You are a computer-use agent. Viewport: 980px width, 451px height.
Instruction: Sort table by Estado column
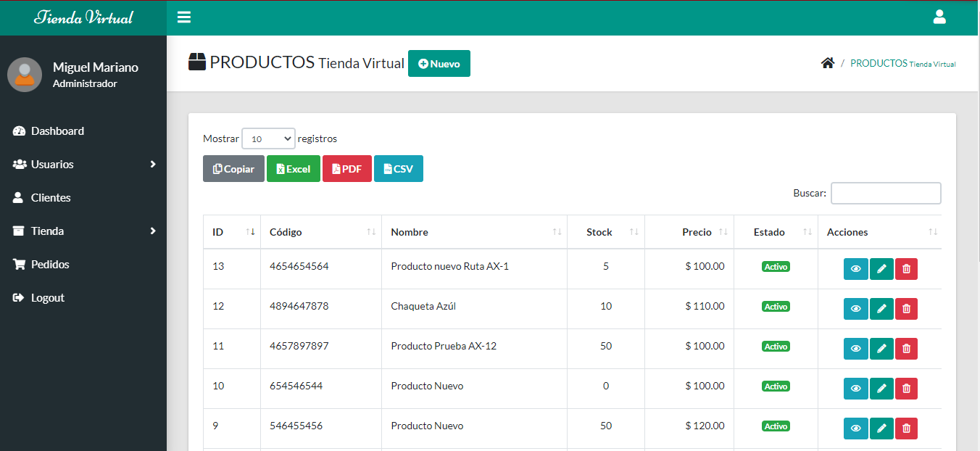776,232
